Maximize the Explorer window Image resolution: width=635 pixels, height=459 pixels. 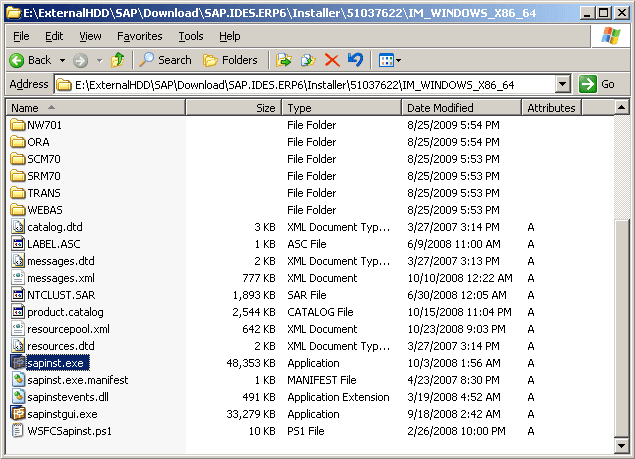pyautogui.click(x=603, y=13)
